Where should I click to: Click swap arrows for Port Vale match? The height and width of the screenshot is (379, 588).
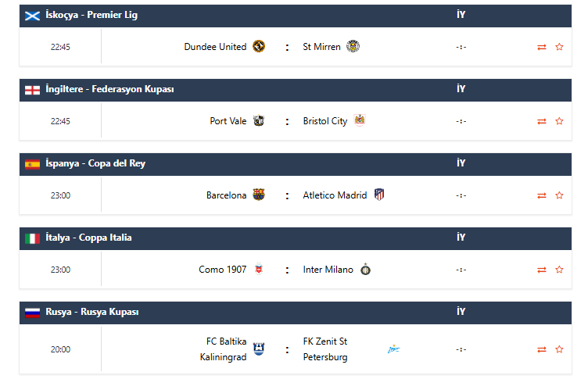point(542,121)
